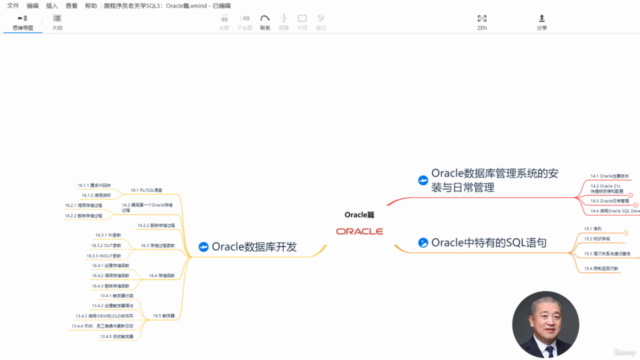Select subtopic 13.4.1
The width and height of the screenshot is (640, 360).
point(116,296)
